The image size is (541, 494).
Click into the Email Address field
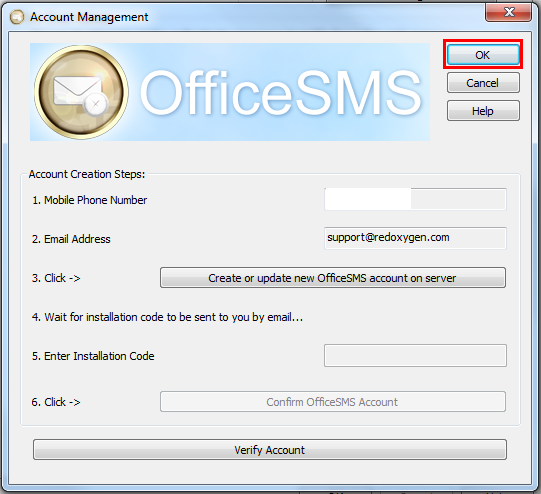click(415, 238)
